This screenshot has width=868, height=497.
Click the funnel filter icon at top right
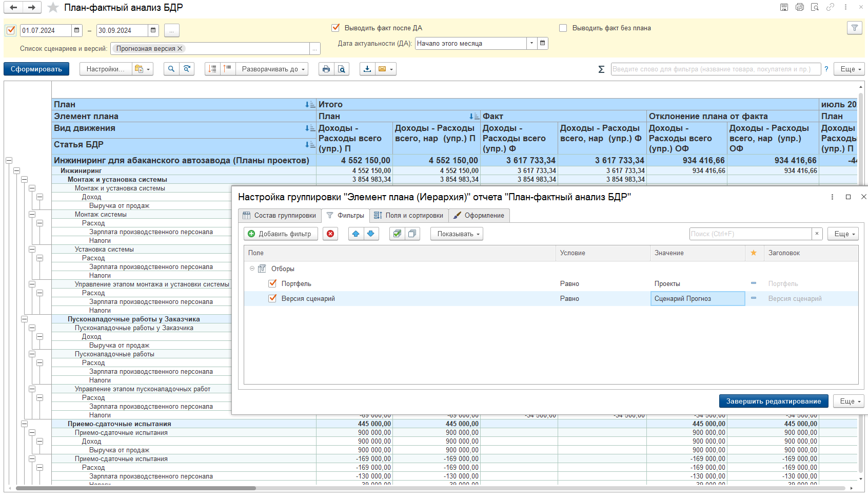(854, 28)
